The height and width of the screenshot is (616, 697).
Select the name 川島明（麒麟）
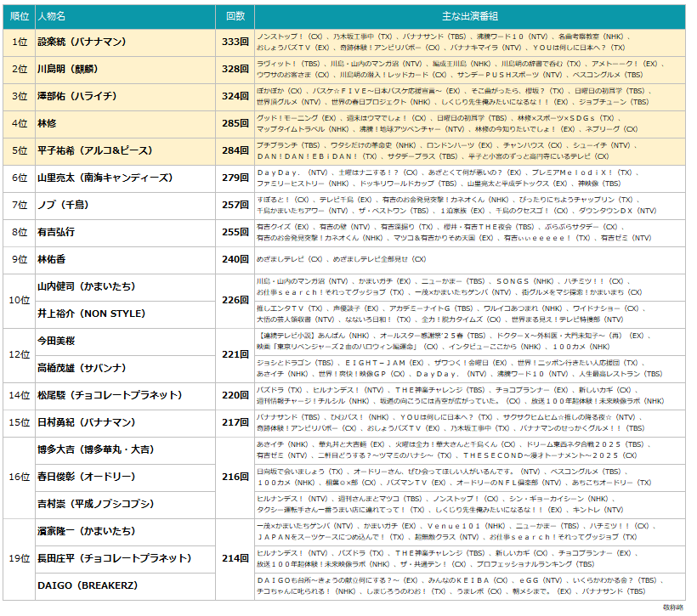click(x=67, y=69)
